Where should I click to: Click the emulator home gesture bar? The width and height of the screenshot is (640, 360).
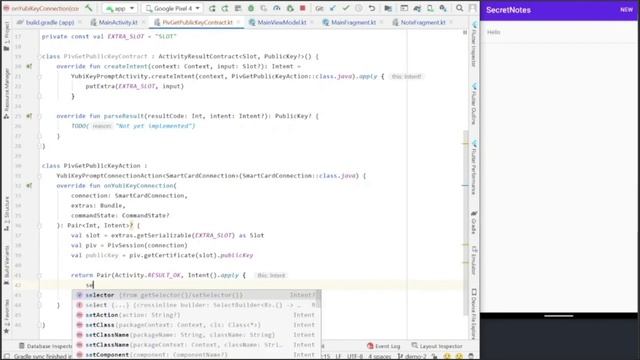click(x=558, y=316)
